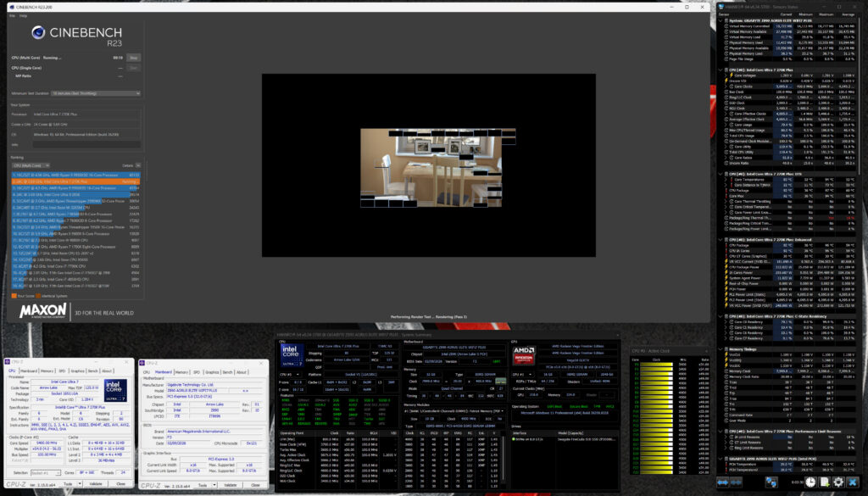Screen dimensions: 868x496
Task: Open the CPU (Multi Core) ranking dropdown
Action: click(x=31, y=165)
